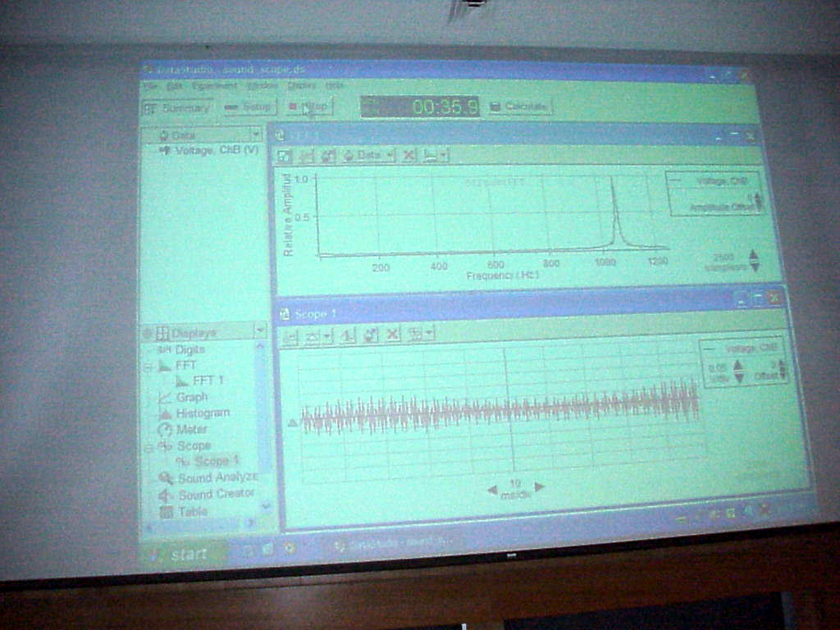Viewport: 840px width, 630px height.
Task: Click the right arrow of ms/div timebase
Action: coord(540,486)
